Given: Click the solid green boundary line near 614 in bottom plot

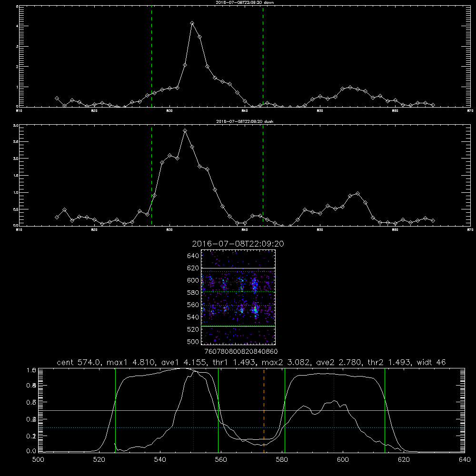Looking at the screenshot, I should 385,411.
